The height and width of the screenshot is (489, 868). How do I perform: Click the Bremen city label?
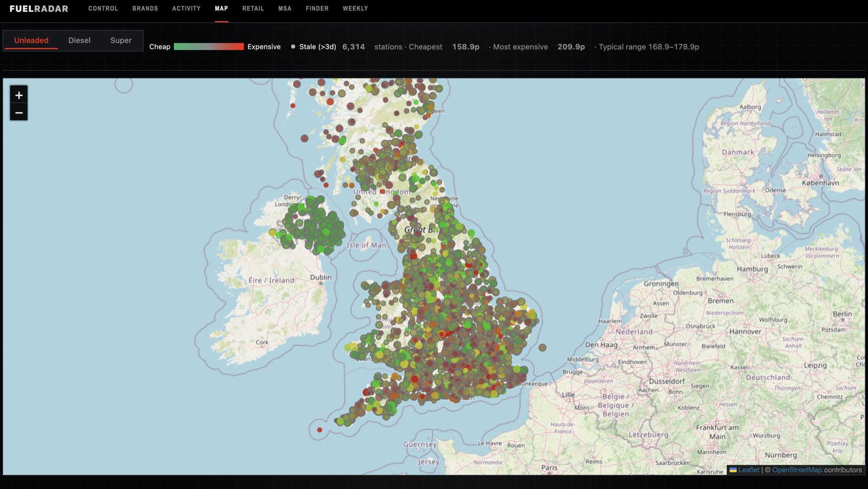720,301
